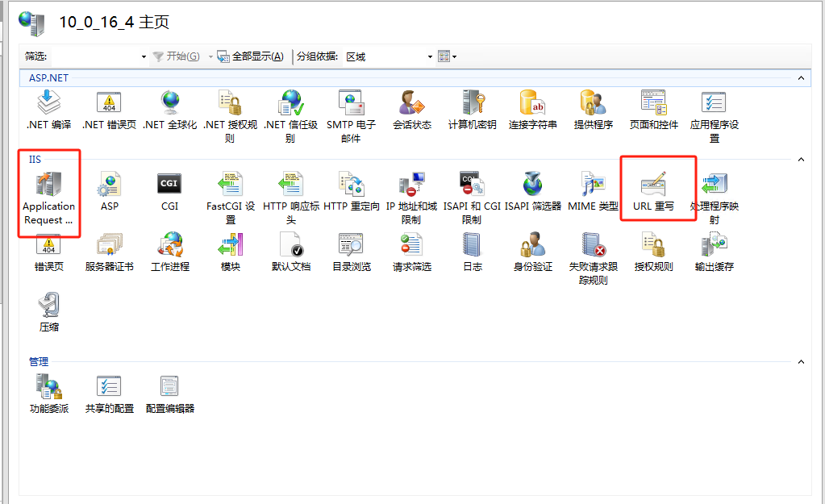Open ISAPI 和 CGI 限制 feature
Image resolution: width=825 pixels, height=504 pixels.
point(472,198)
